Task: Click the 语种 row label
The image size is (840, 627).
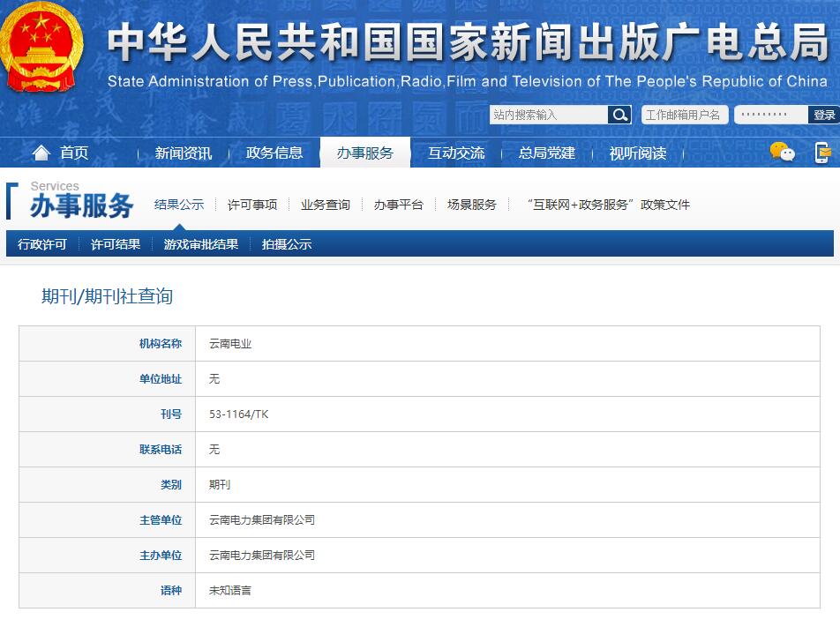Action: [x=171, y=591]
